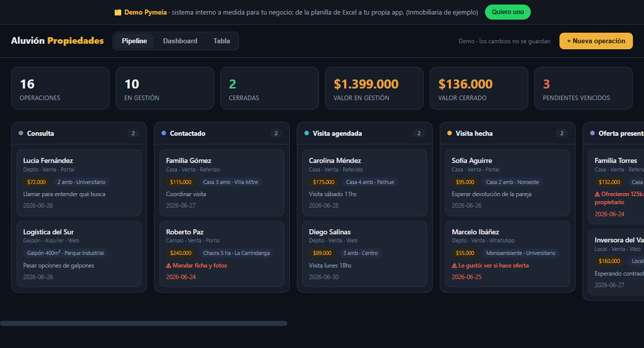Click Casa 2 amb · Noroeste tag
The height and width of the screenshot is (348, 644).
[513, 182]
